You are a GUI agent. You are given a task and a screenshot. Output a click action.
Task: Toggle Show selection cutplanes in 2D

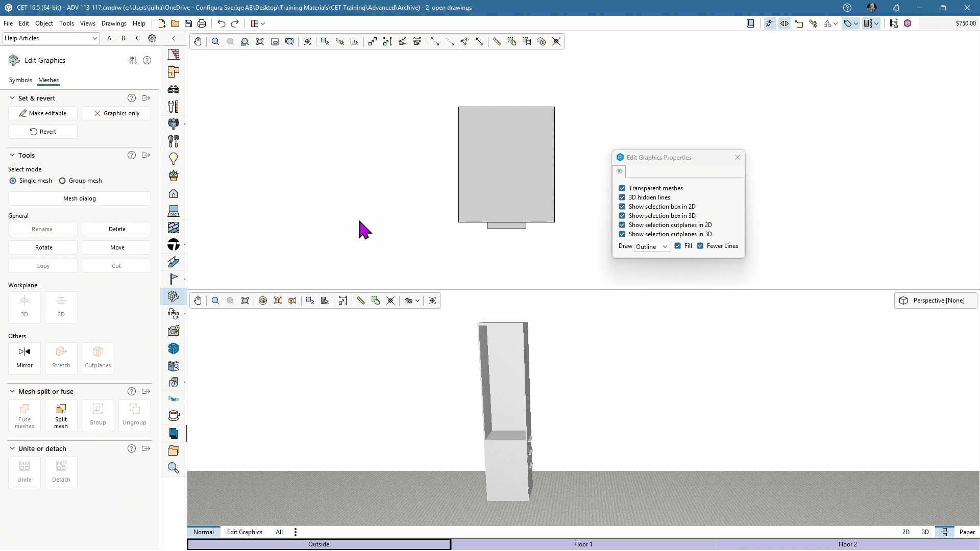click(x=622, y=225)
